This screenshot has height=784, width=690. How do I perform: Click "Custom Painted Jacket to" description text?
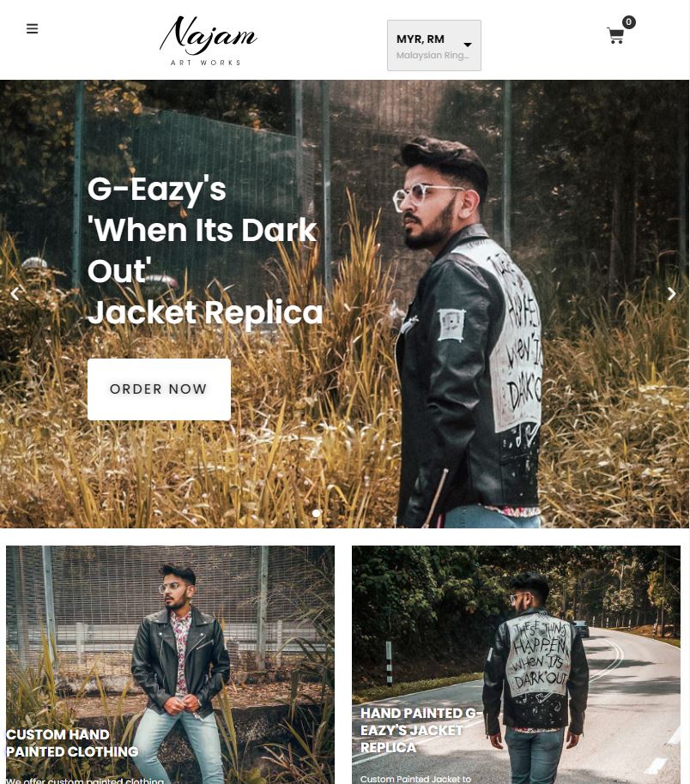(x=415, y=779)
